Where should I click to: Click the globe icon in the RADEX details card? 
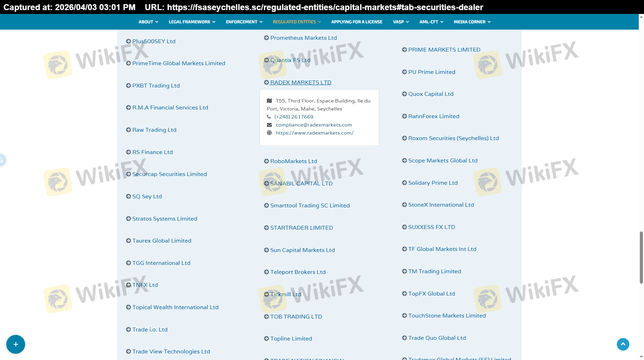(x=269, y=133)
